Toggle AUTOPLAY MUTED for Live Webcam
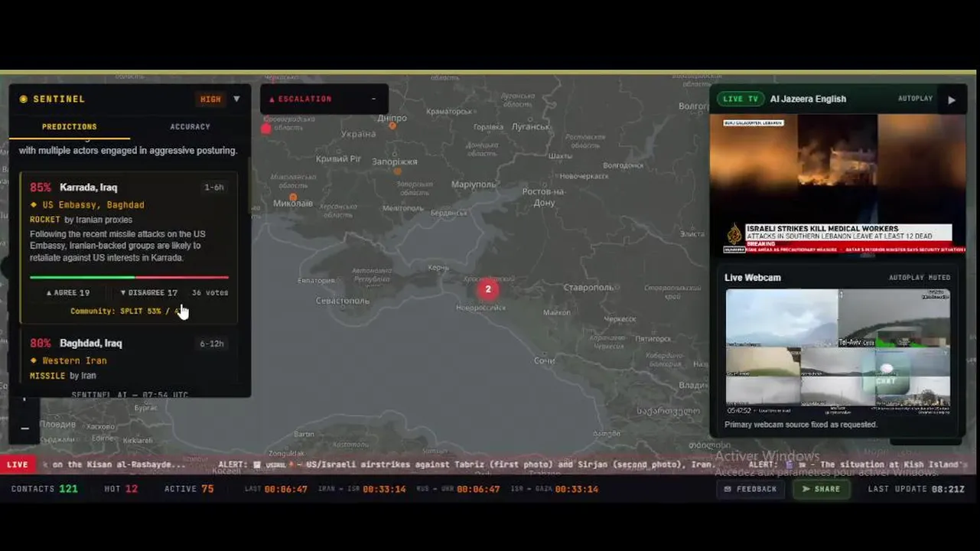The image size is (980, 551). pyautogui.click(x=920, y=278)
